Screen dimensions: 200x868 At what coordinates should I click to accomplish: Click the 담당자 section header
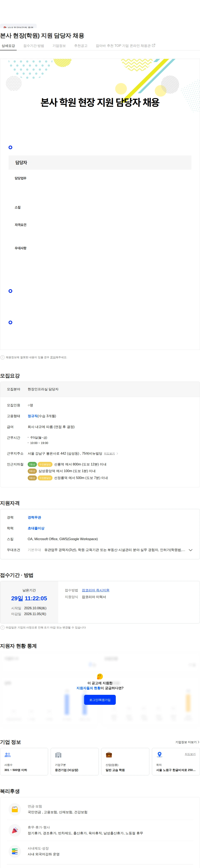[100, 162]
